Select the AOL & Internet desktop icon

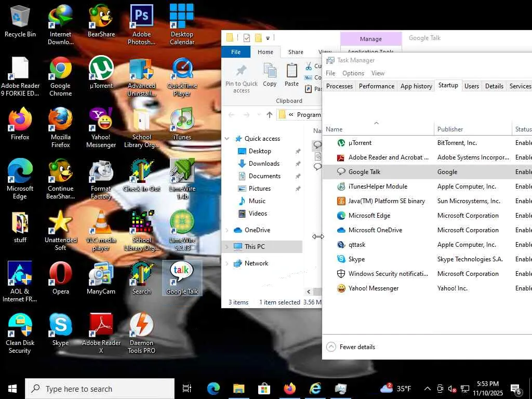pos(20,282)
